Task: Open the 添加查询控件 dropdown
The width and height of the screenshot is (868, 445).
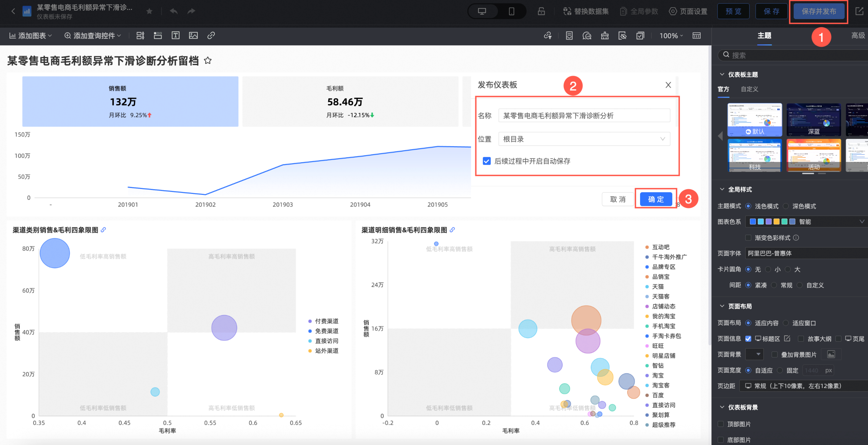Action: tap(93, 35)
